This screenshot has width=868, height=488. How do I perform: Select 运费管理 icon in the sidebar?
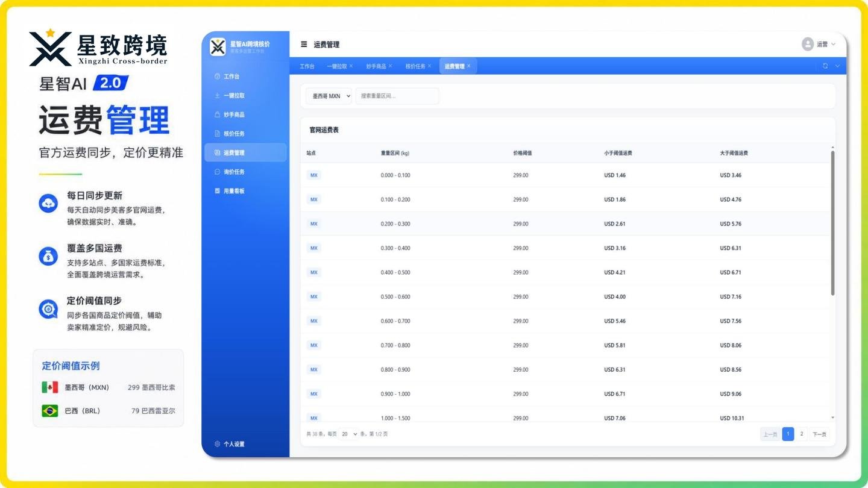tap(218, 153)
